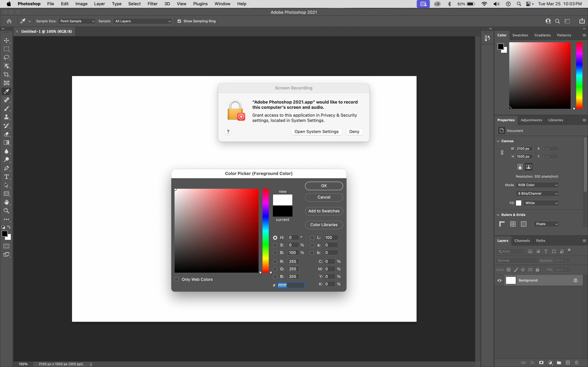
Task: Select the Zoom tool in toolbar
Action: 7,211
